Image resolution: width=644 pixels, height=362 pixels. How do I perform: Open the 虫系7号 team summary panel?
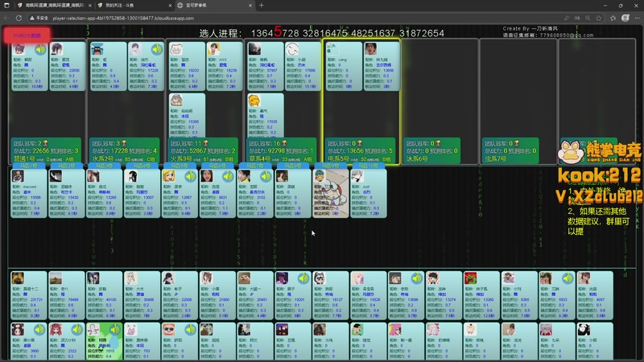(510, 150)
